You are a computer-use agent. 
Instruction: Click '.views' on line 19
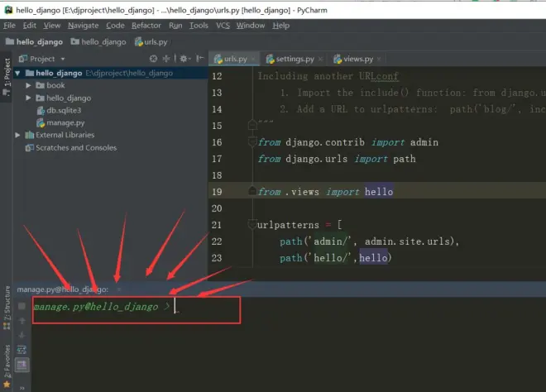coord(302,192)
